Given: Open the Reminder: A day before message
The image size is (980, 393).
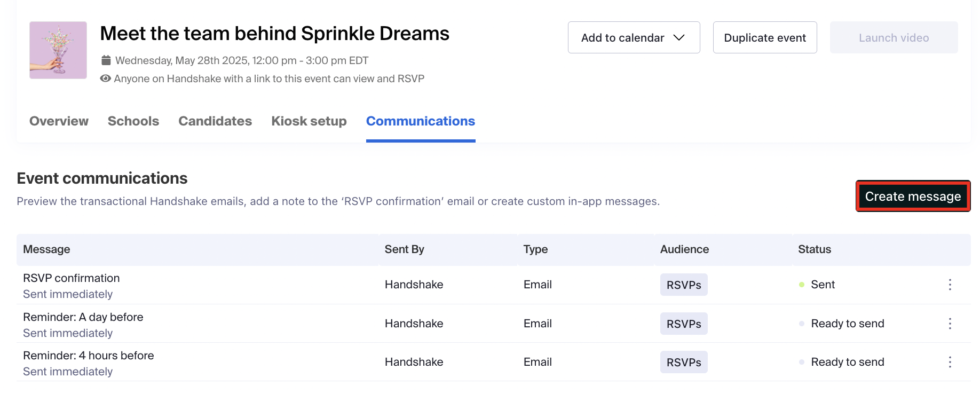Looking at the screenshot, I should (x=83, y=317).
